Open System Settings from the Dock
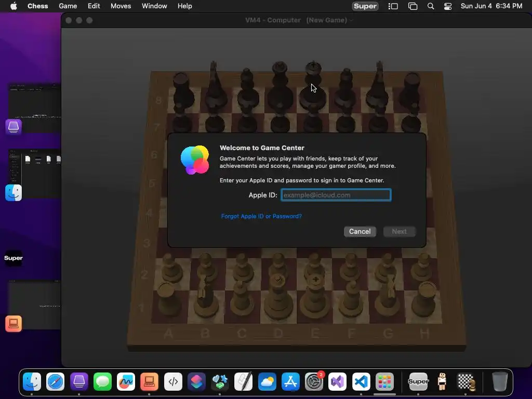The width and height of the screenshot is (532, 399). [314, 382]
